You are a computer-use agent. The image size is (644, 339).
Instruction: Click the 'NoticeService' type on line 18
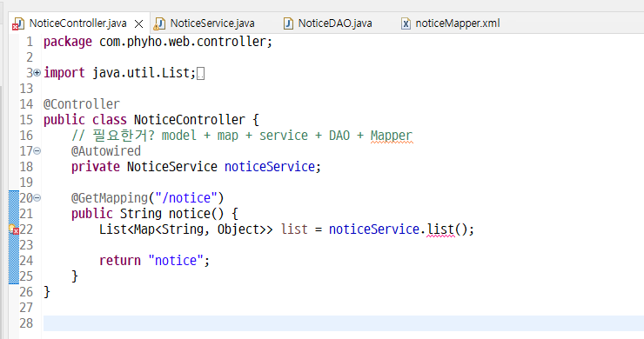pos(172,167)
